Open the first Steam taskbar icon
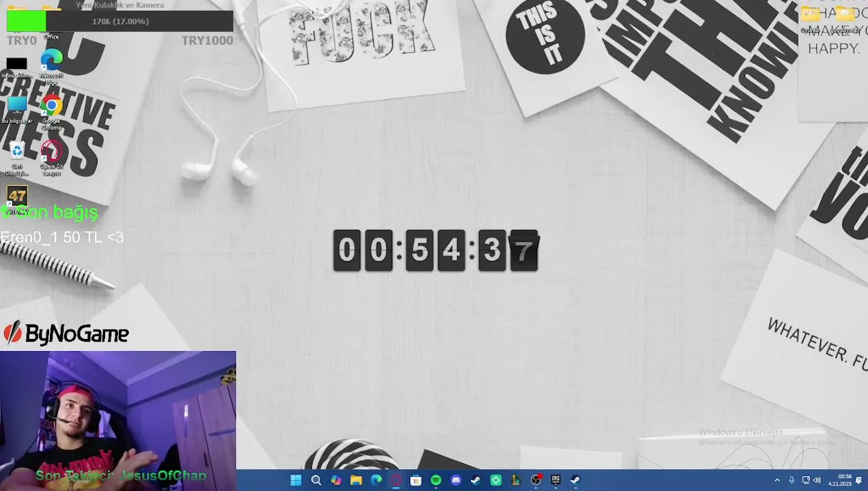Viewport: 868px width, 491px height. point(476,480)
